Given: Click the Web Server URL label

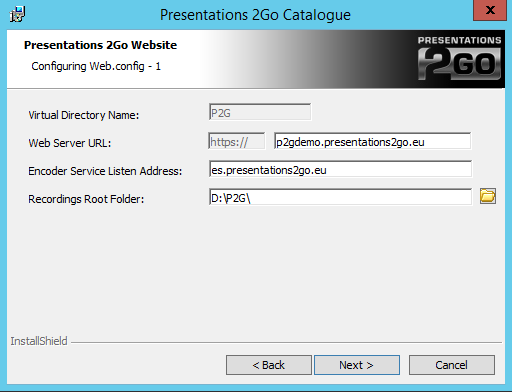Looking at the screenshot, I should pos(70,143).
